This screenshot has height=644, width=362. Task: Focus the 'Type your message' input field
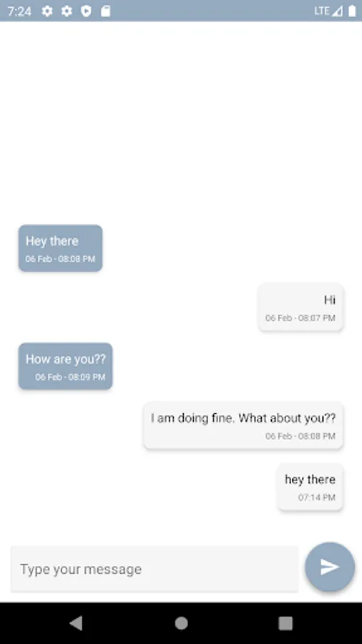click(155, 570)
